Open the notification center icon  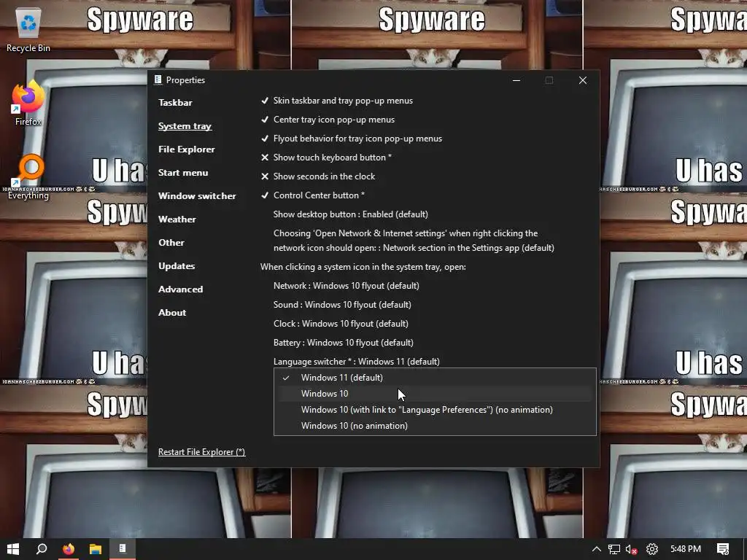723,549
